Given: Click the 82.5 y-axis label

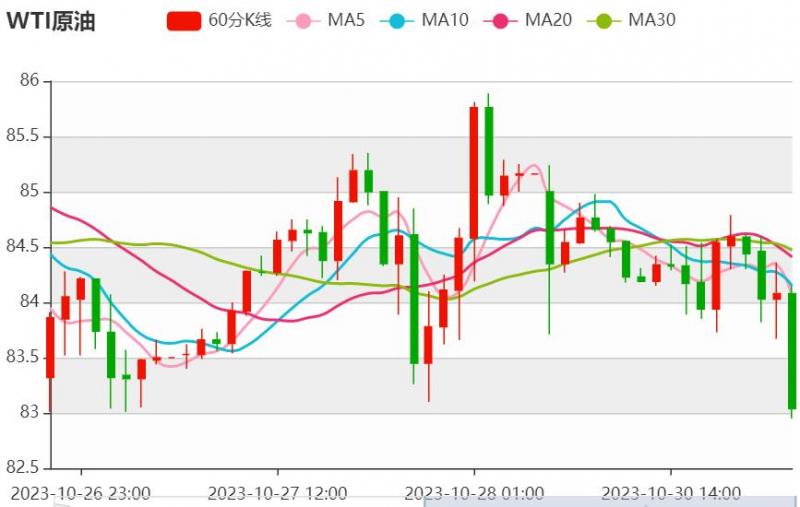Looking at the screenshot, I should coord(23,467).
